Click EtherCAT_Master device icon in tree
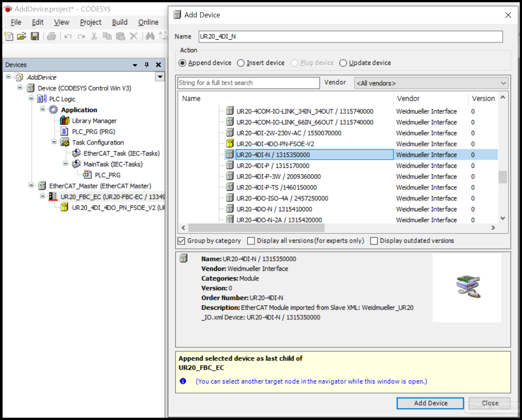Viewport: 522px width, 420px height. tap(42, 186)
